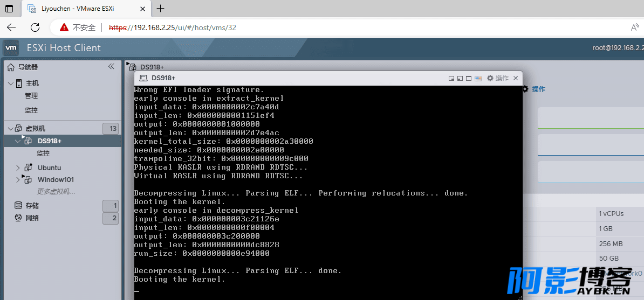Click the 导航器 heading

click(x=29, y=67)
